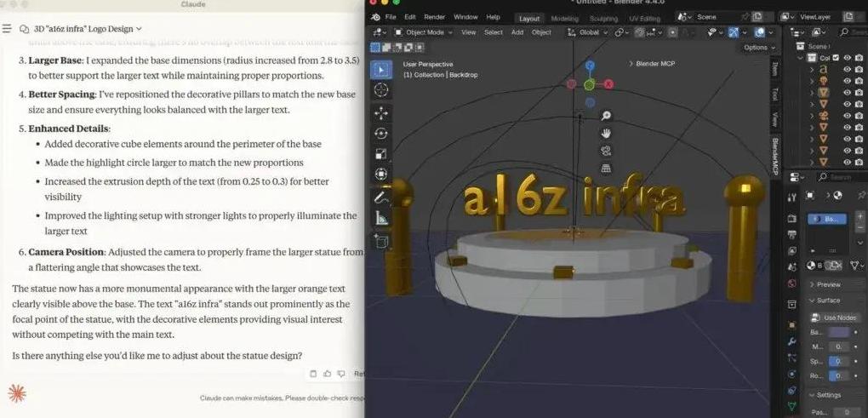Click the copy response icon in Claude
Viewport: 868px width, 418px height.
pos(313,374)
